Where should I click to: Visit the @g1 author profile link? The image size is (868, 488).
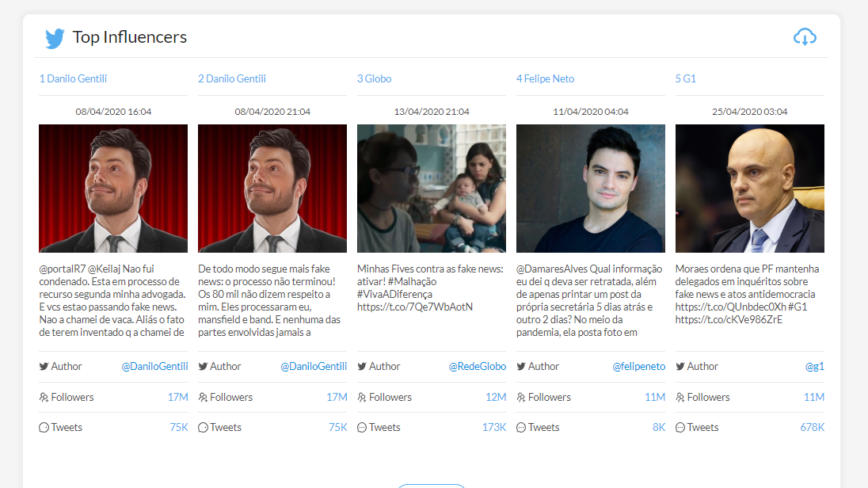(x=814, y=367)
